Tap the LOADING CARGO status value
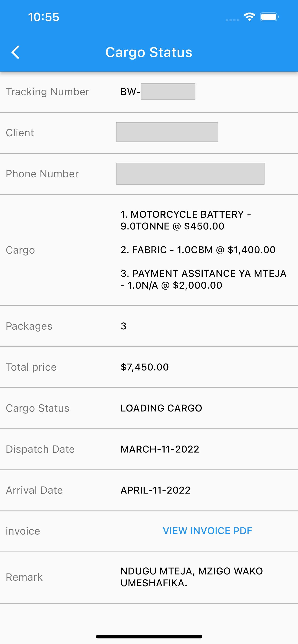Image resolution: width=298 pixels, height=644 pixels. [161, 408]
